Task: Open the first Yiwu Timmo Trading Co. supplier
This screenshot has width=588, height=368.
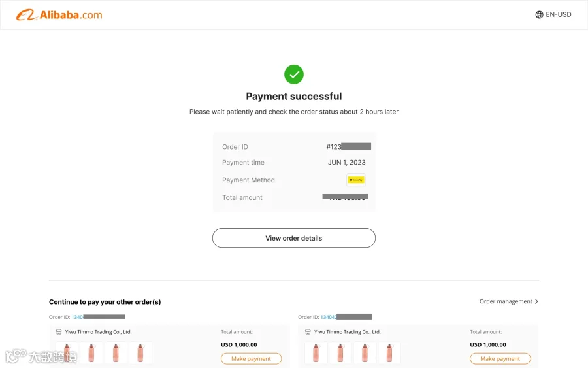Action: [x=98, y=332]
